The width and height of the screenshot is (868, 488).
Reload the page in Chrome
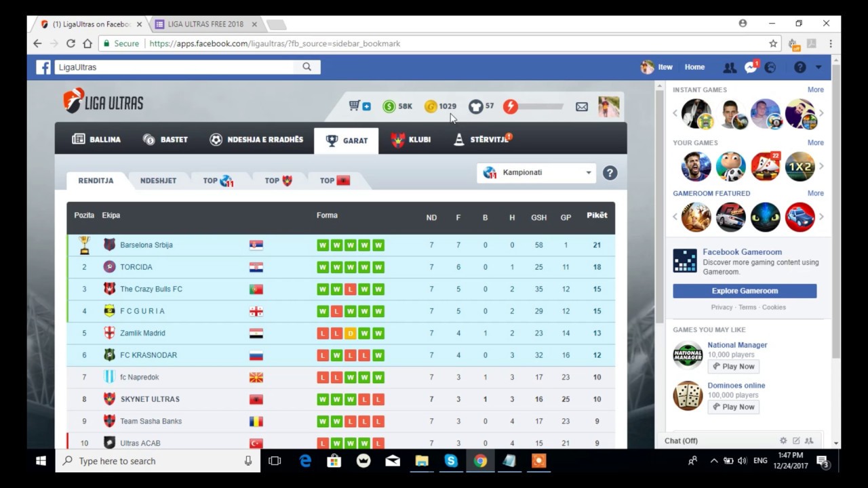[x=71, y=43]
